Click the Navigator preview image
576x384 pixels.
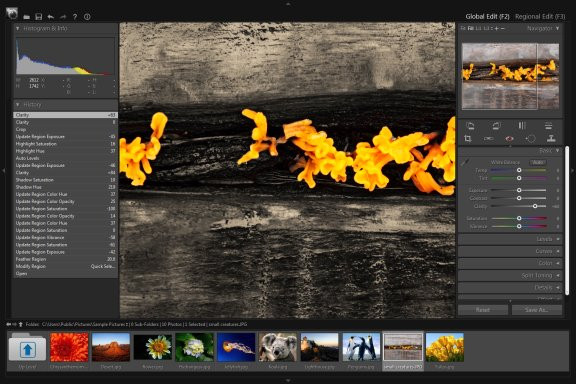511,76
